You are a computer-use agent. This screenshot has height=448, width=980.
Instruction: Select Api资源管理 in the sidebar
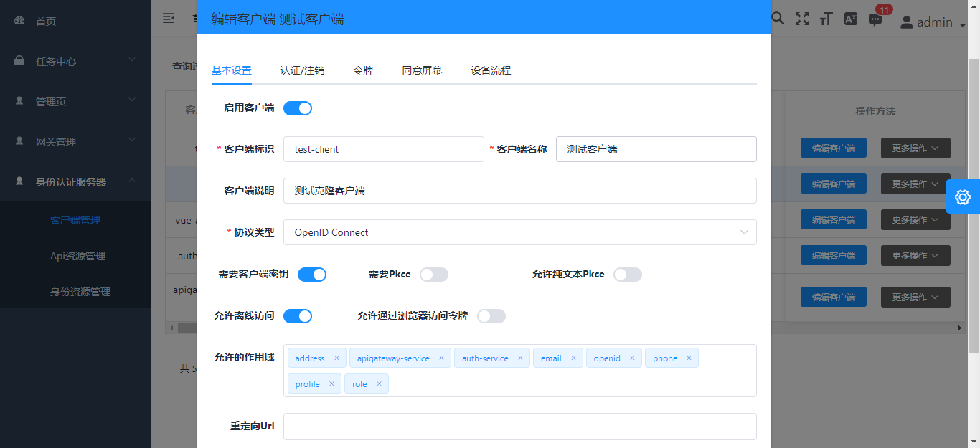(x=77, y=256)
